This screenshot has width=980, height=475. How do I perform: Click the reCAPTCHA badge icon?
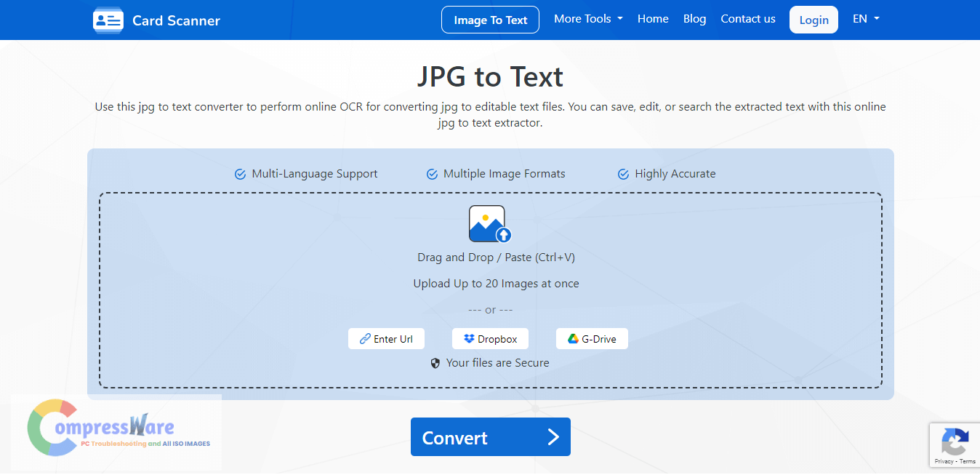[955, 442]
